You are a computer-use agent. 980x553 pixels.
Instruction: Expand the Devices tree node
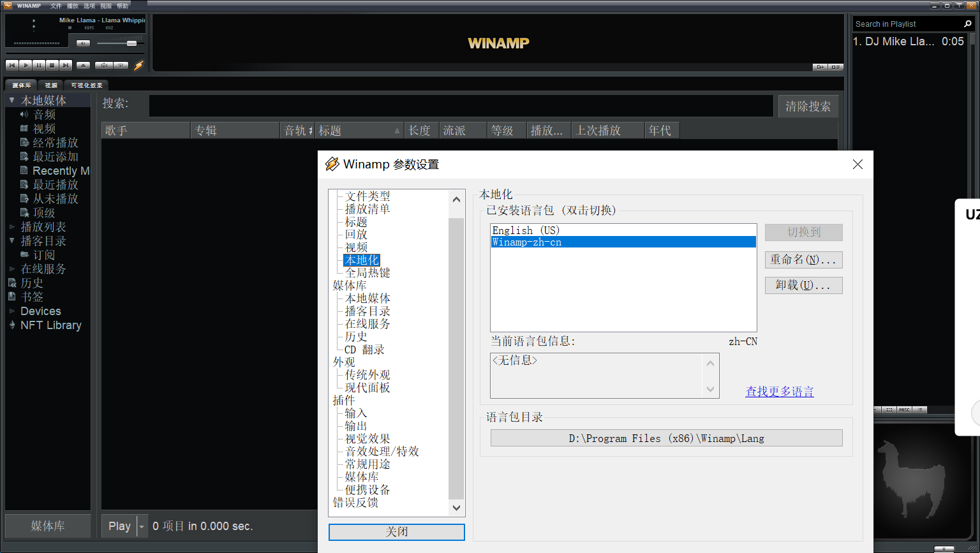pyautogui.click(x=11, y=311)
